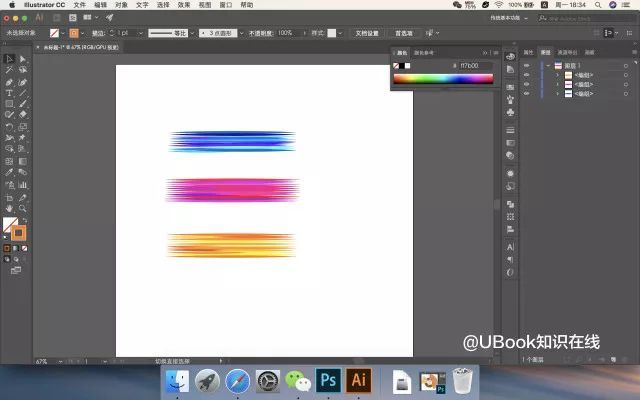Open Illustrator from the Dock
The image size is (640, 400).
pos(358,380)
